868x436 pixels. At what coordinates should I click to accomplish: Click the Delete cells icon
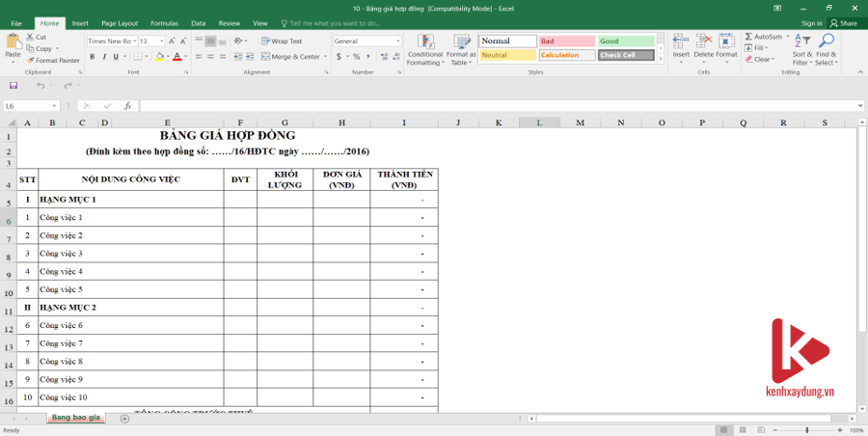(x=704, y=49)
